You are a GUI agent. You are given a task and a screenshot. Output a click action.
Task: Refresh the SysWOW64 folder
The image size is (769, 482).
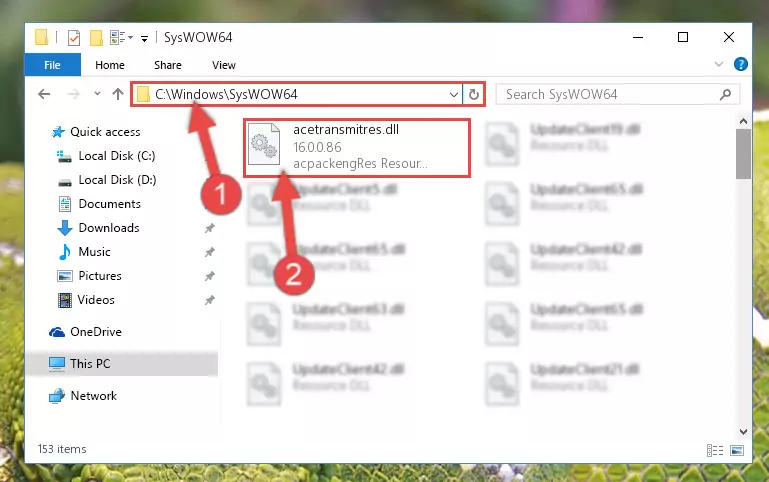[x=474, y=94]
